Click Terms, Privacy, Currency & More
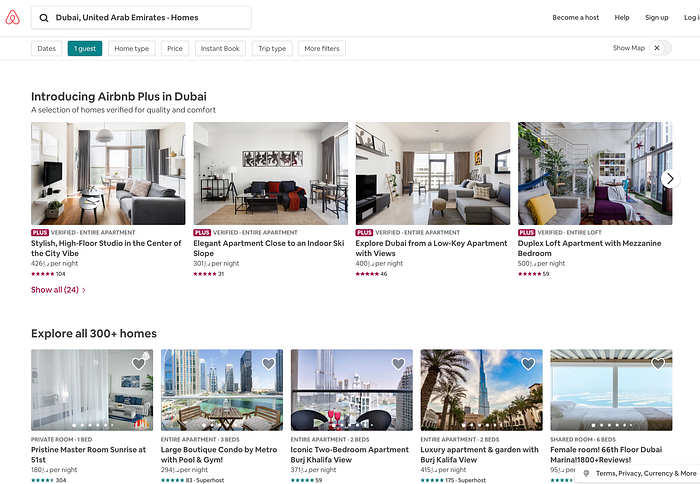Screen dimensions: 700x484 point(646,473)
